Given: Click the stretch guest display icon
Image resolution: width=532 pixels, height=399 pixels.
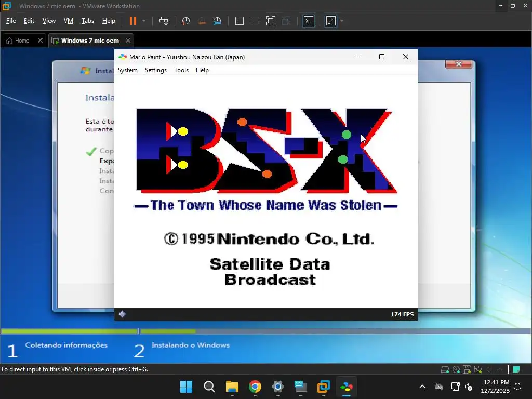Looking at the screenshot, I should point(330,21).
